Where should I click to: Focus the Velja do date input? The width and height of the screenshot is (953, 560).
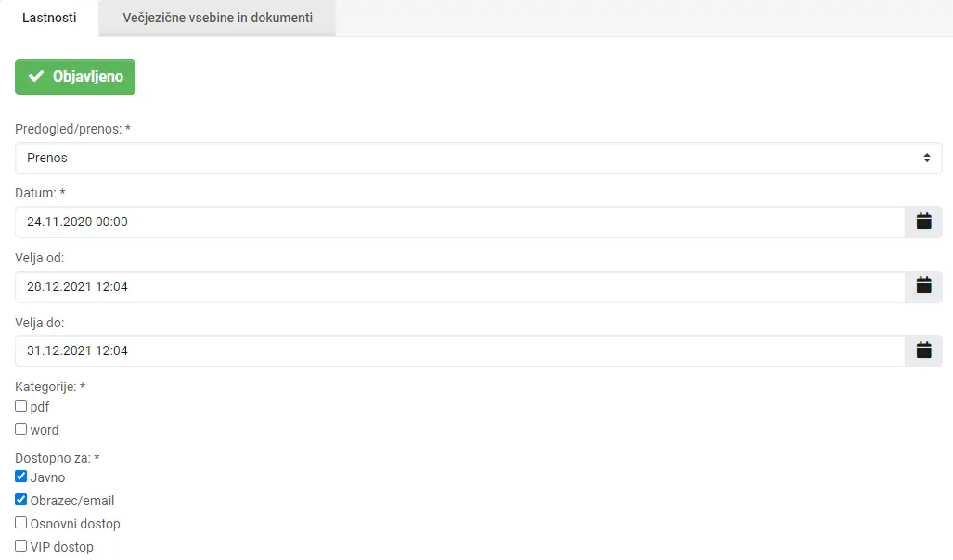coord(459,350)
